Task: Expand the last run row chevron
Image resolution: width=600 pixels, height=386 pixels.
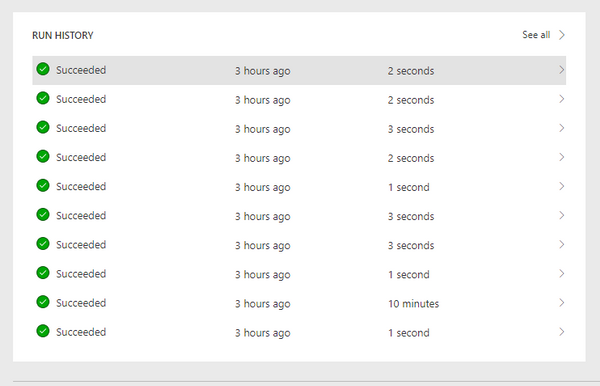Action: (561, 332)
